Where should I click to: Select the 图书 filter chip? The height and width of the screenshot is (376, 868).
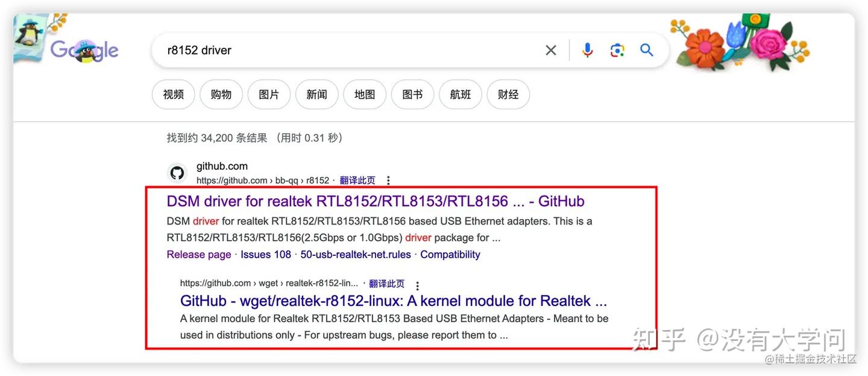click(412, 95)
